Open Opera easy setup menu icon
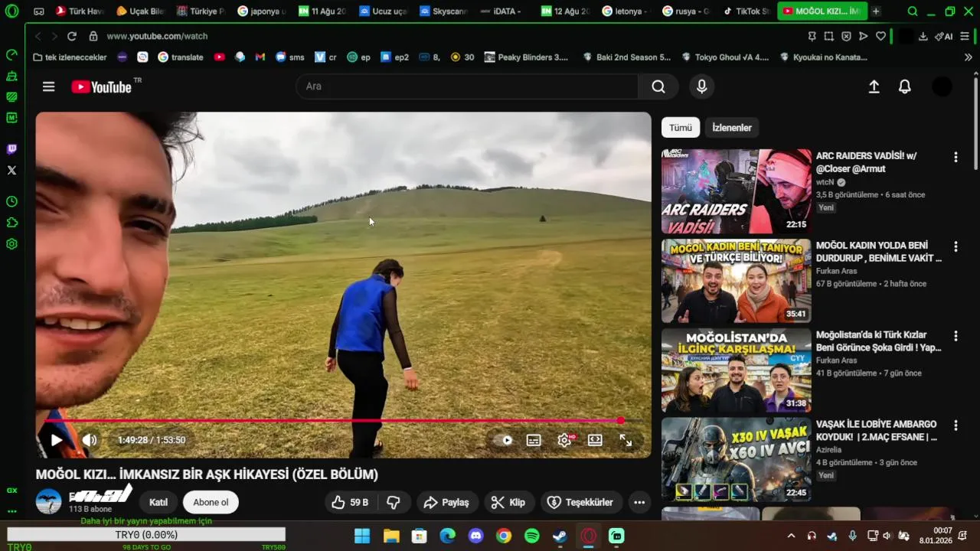This screenshot has height=551, width=980. tap(965, 36)
